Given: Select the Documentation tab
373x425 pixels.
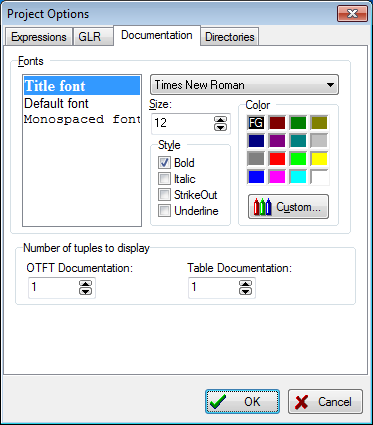Looking at the screenshot, I should [157, 35].
